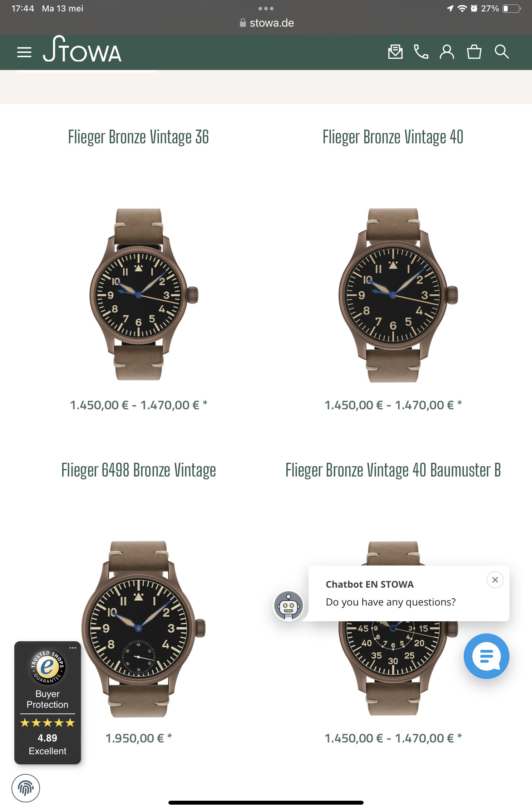Open the hamburger navigation menu
Screen dimensions: 532x810
click(24, 52)
